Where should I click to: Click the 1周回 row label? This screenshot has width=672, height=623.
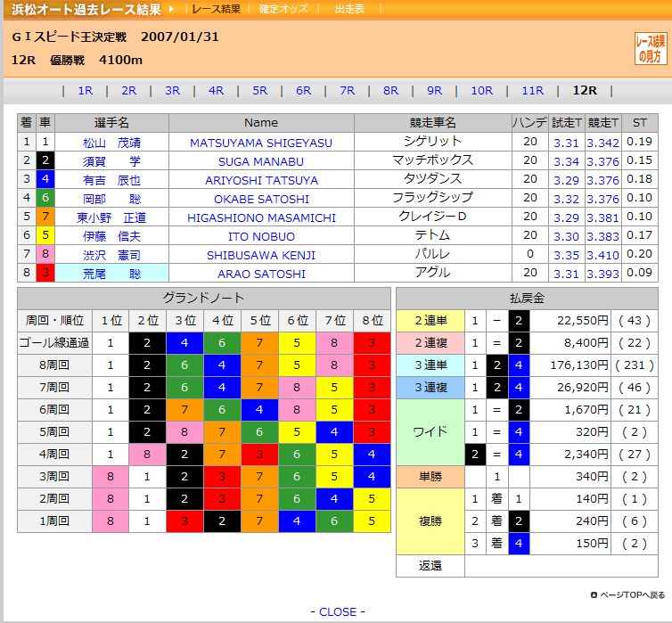(x=54, y=521)
